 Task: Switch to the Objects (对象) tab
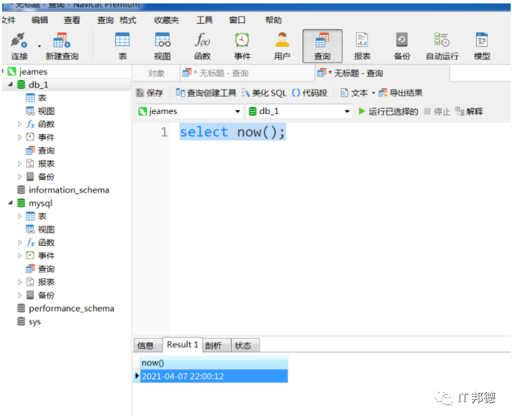click(x=156, y=73)
